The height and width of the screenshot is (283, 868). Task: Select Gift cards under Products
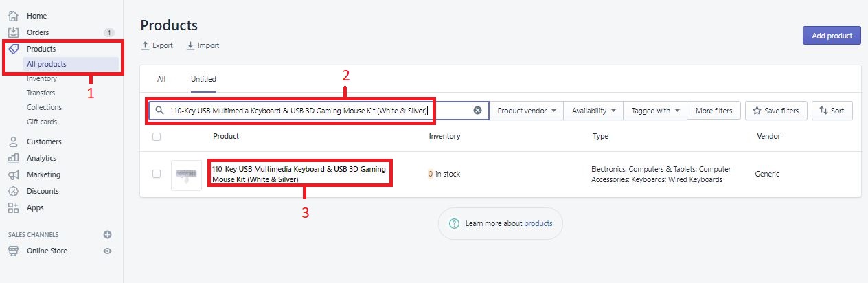[42, 122]
